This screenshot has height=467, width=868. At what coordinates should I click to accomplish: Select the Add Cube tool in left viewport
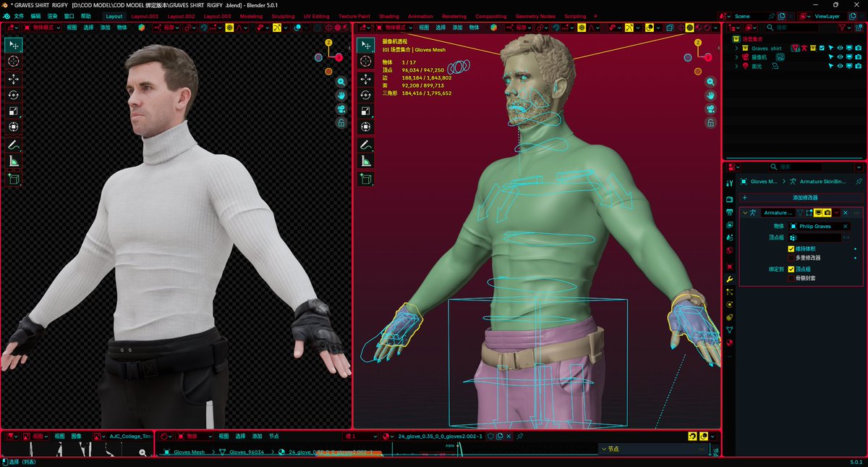[x=13, y=178]
